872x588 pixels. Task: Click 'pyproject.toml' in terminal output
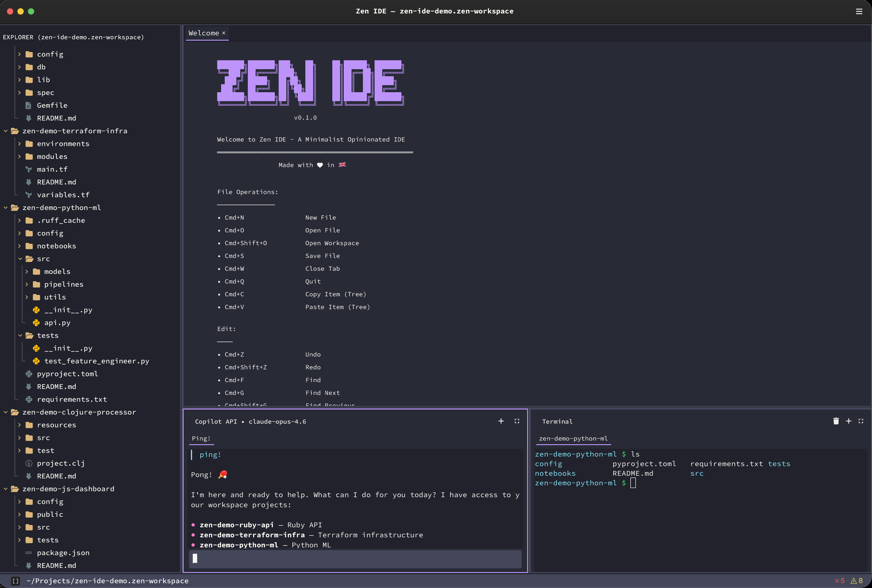[644, 464]
